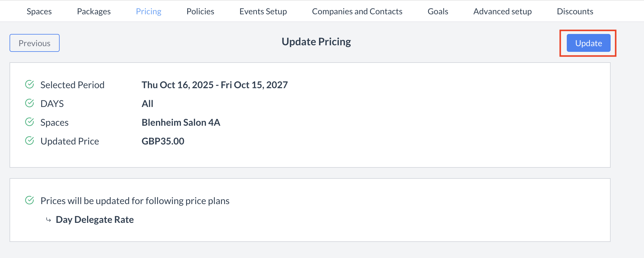Select the Discounts tab
Viewport: 644px width, 258px height.
tap(575, 11)
